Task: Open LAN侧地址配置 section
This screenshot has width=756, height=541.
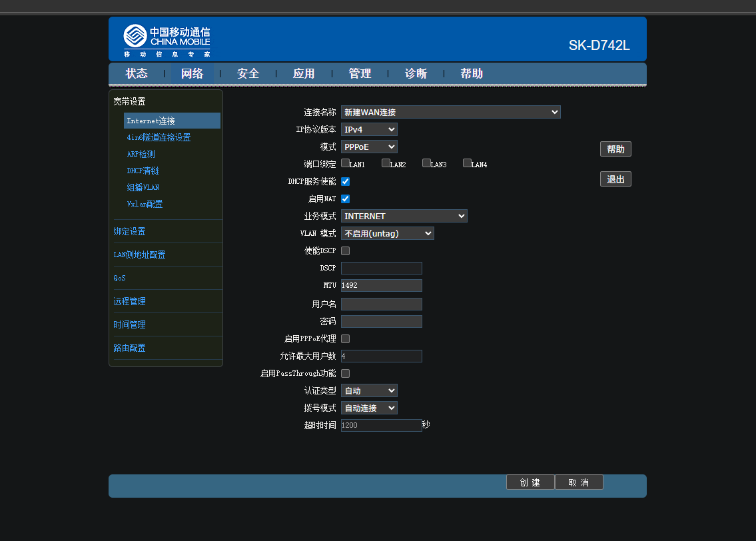Action: tap(139, 255)
